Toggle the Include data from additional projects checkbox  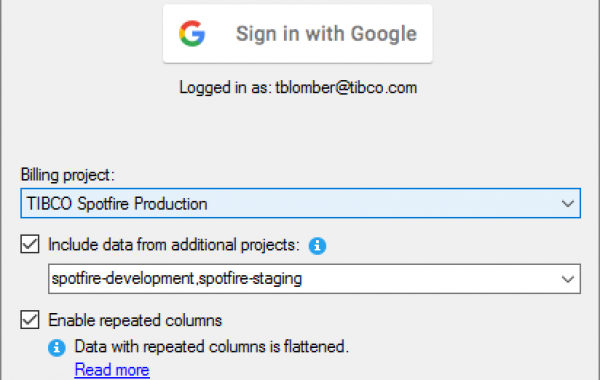tap(30, 244)
